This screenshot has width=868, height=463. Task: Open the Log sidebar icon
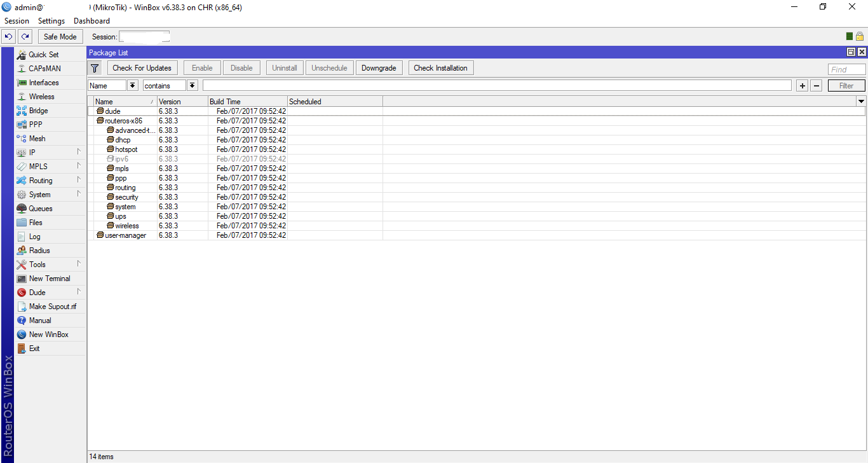(x=22, y=237)
